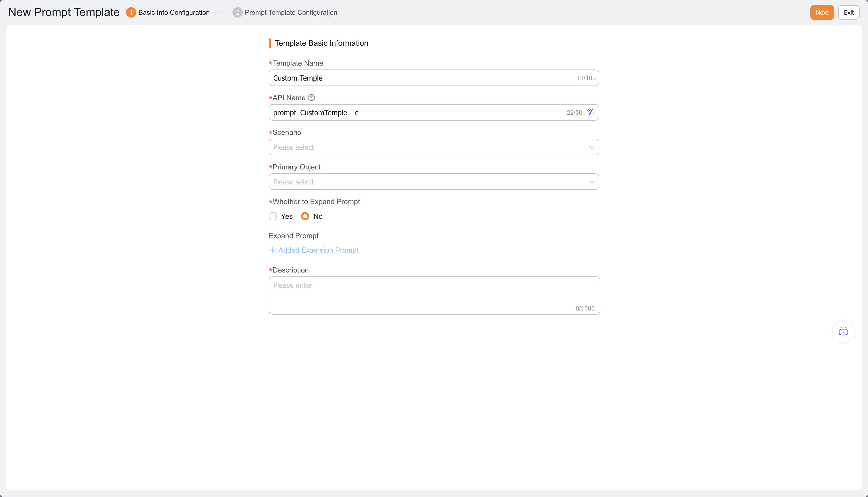The height and width of the screenshot is (497, 868).
Task: Select Yes for Whether to Expand Prompt
Action: [x=273, y=216]
